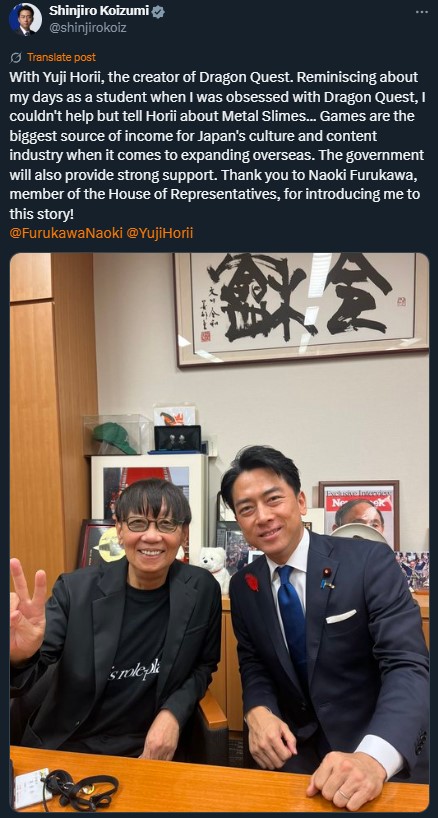Click the translate icon beside Translate post

pyautogui.click(x=16, y=57)
